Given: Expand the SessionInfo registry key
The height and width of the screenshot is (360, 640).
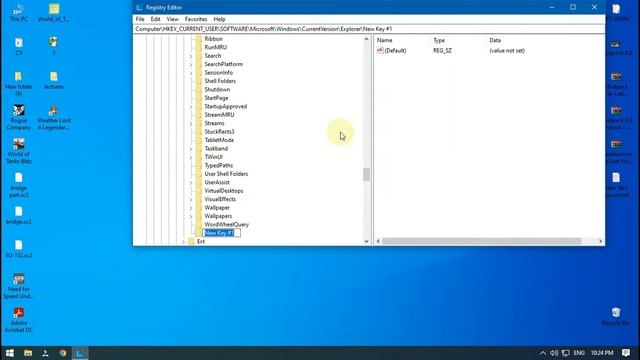Looking at the screenshot, I should pyautogui.click(x=191, y=73).
